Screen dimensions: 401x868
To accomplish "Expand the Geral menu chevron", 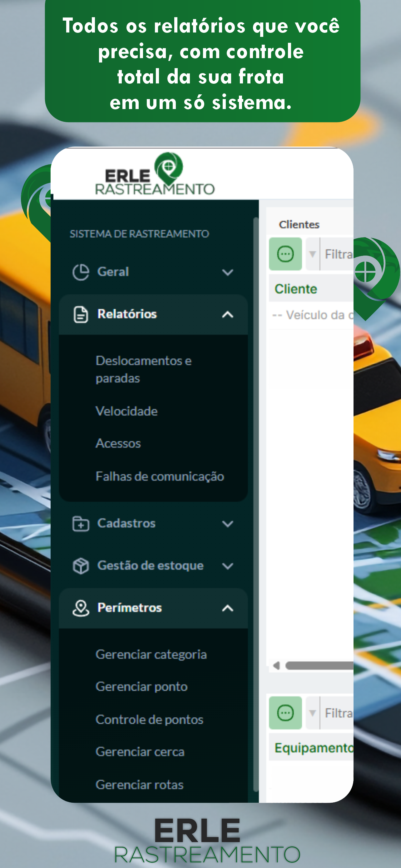I will click(x=228, y=272).
